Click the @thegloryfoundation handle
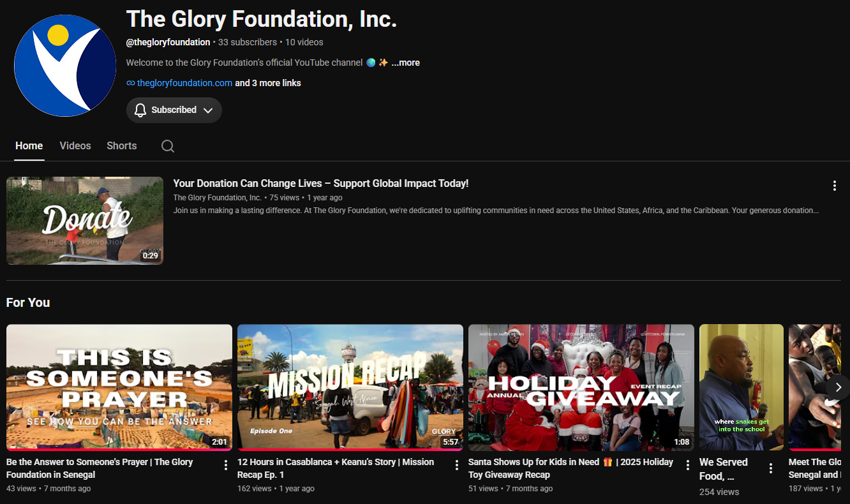The height and width of the screenshot is (504, 850). (168, 42)
